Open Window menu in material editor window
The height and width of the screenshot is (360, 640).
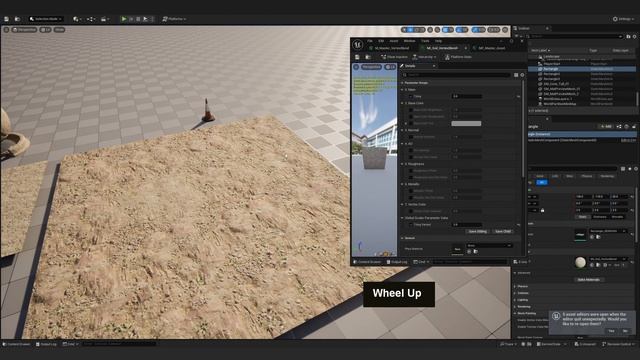pyautogui.click(x=409, y=41)
